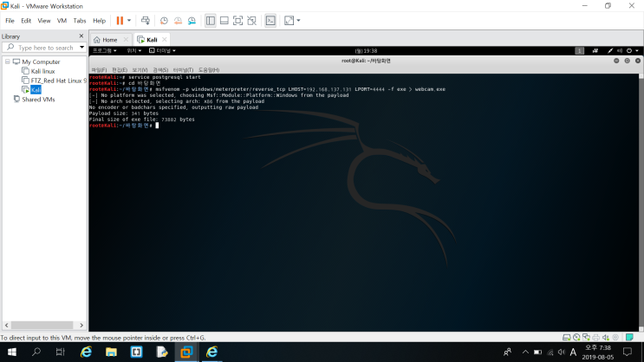Select Shared VMs in the library
Screen dimensions: 644x362
pos(38,100)
